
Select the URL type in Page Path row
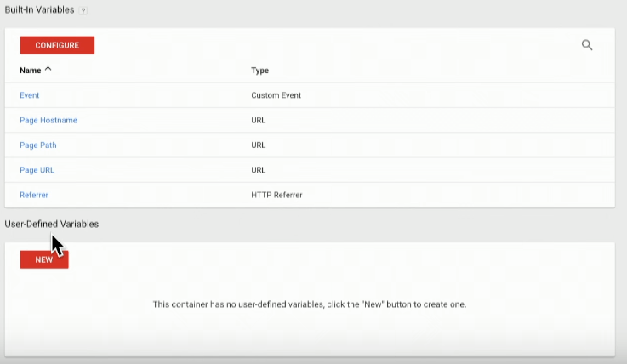pos(259,145)
